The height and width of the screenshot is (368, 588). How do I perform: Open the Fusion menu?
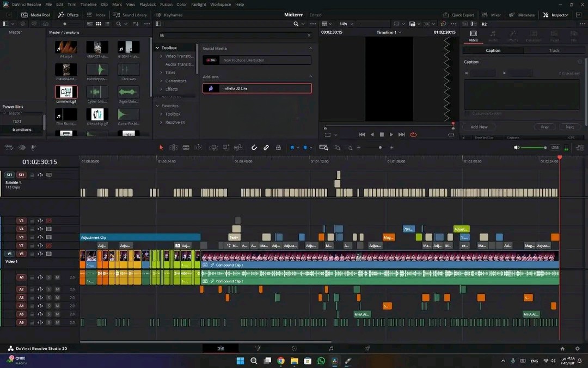coord(166,4)
